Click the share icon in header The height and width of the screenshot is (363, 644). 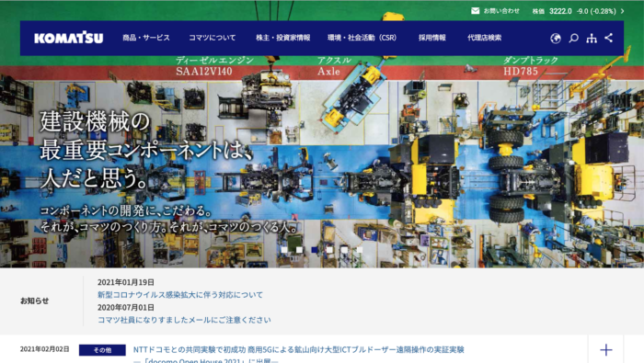pos(609,38)
